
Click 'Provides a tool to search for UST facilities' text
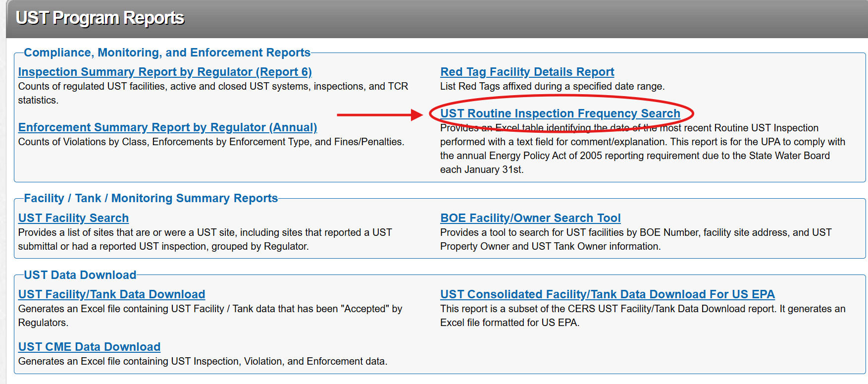(636, 239)
